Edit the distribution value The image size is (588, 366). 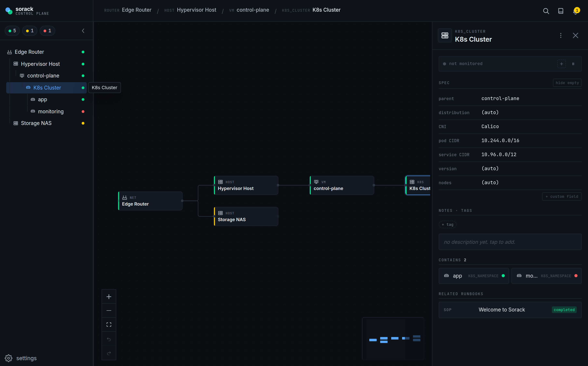coord(490,112)
